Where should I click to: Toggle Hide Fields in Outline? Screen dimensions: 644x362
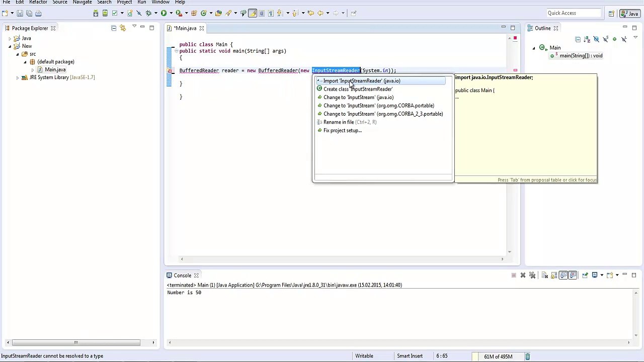click(596, 39)
